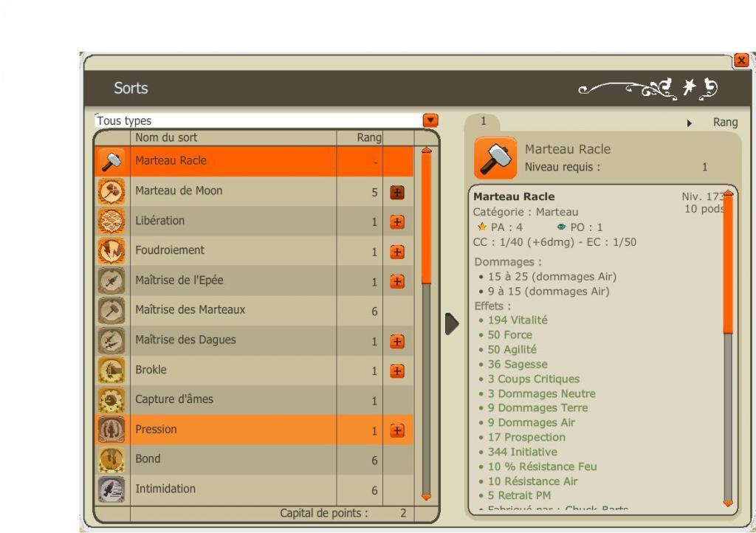Select the Foudroiement spell icon
The height and width of the screenshot is (533, 756).
pos(111,251)
